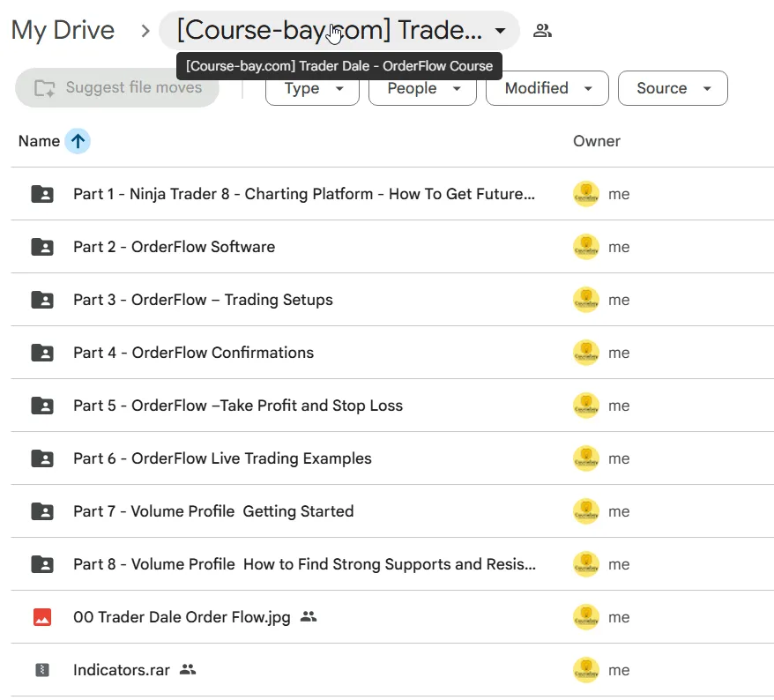Viewport: 774px width, 700px height.
Task: Click the Part 8 shared folder icon
Action: pos(42,564)
